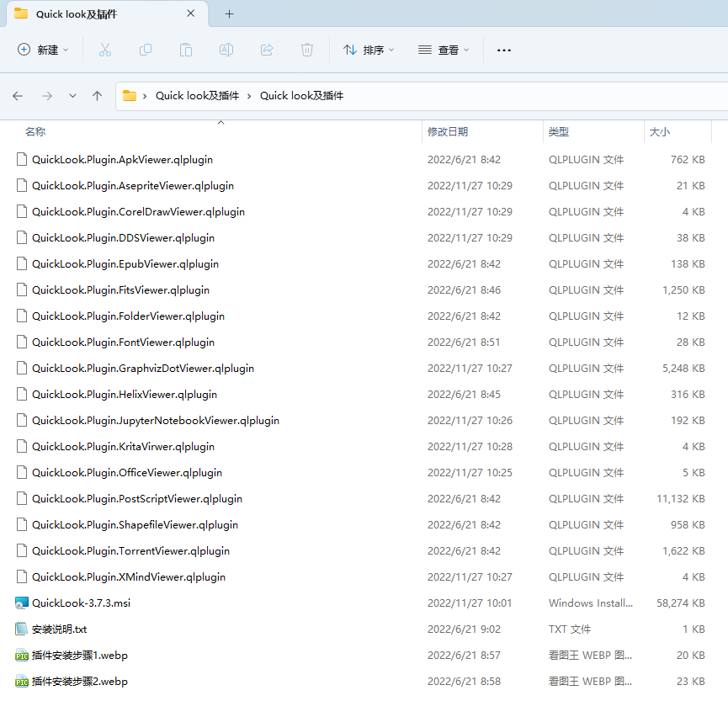
Task: Click the FitsViewer.qlplugin file icon
Action: tap(21, 289)
